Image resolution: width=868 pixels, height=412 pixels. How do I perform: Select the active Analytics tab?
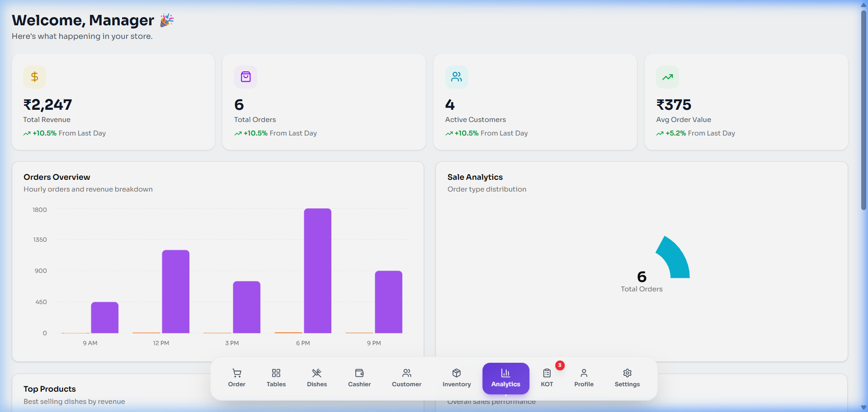[x=505, y=378]
